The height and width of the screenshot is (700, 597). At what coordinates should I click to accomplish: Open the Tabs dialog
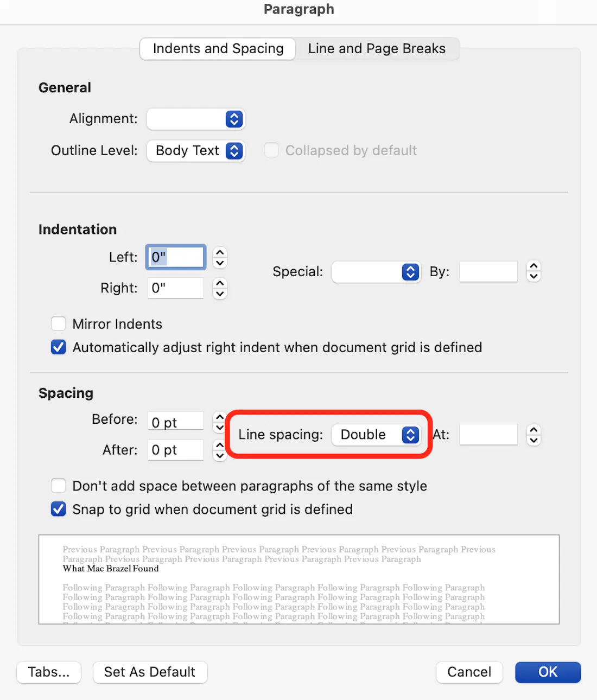tap(48, 672)
